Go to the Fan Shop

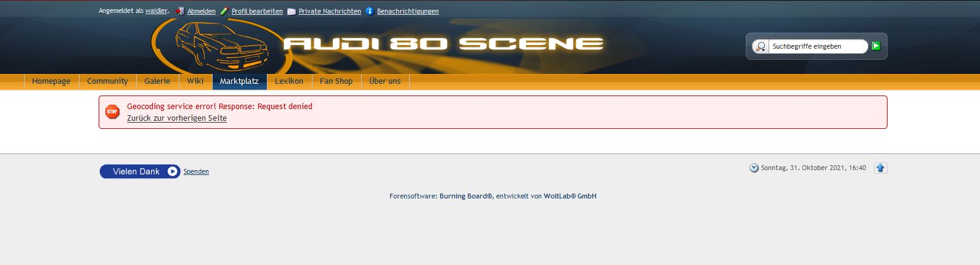click(336, 81)
